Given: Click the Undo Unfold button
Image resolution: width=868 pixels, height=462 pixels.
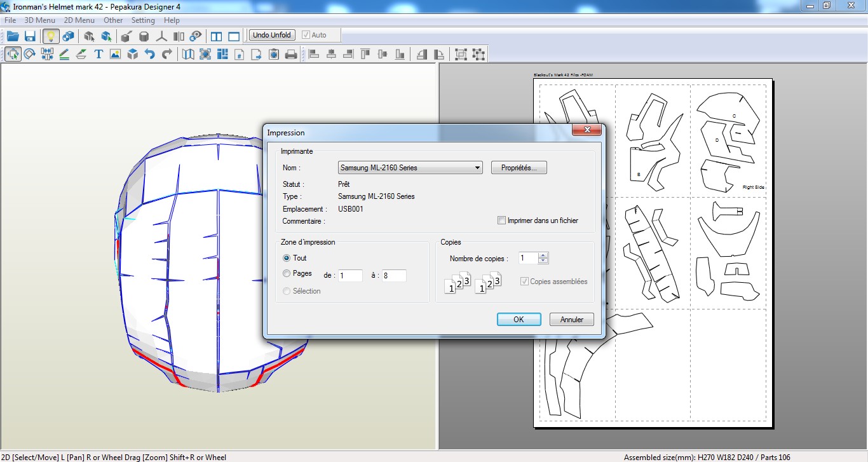Looking at the screenshot, I should coord(272,35).
